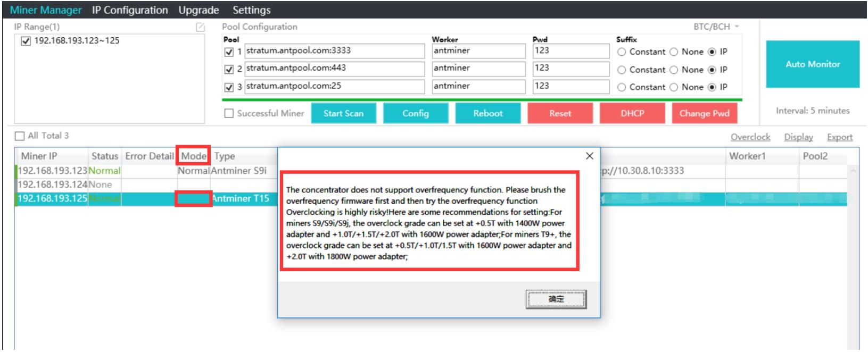Open the BTC/BCH coin dropdown
Viewport: 868px width, 352px height.
coord(716,27)
